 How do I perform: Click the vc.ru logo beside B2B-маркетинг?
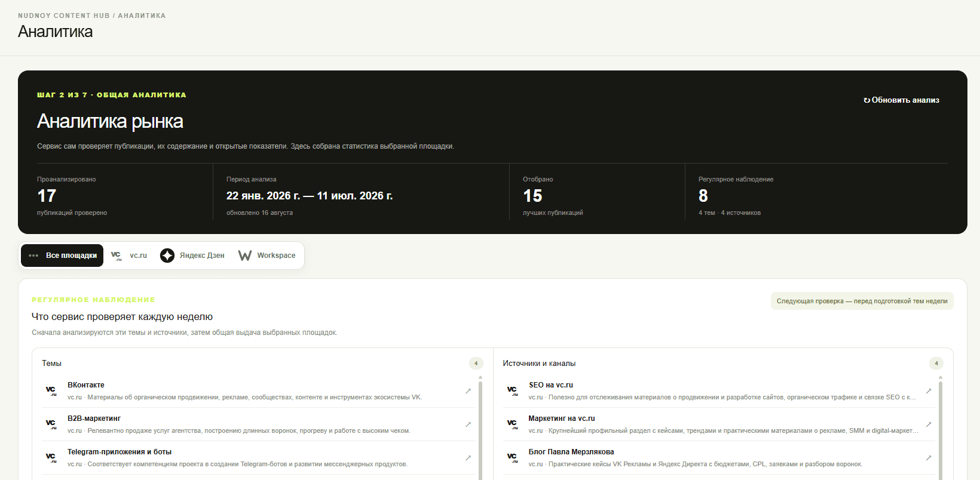(x=51, y=424)
